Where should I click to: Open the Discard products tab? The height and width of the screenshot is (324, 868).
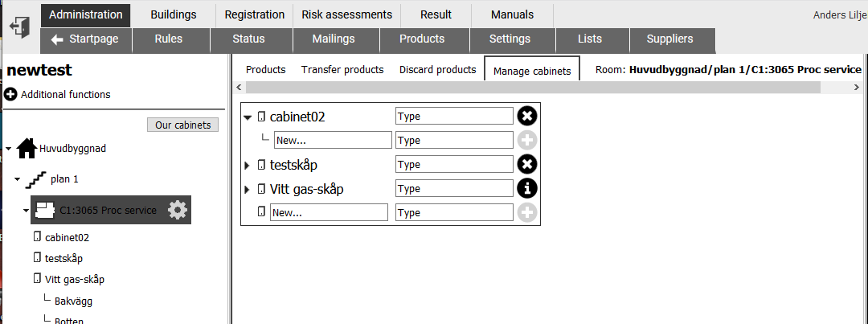click(x=437, y=70)
